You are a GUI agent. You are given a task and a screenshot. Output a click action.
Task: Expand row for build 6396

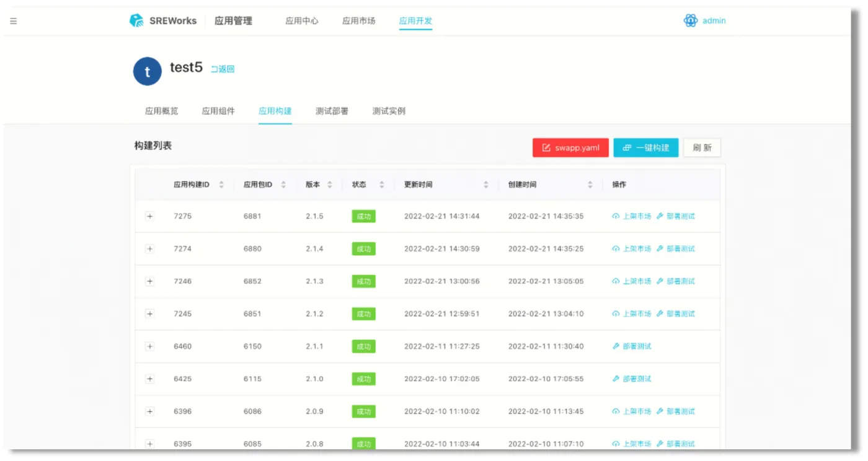pyautogui.click(x=149, y=411)
